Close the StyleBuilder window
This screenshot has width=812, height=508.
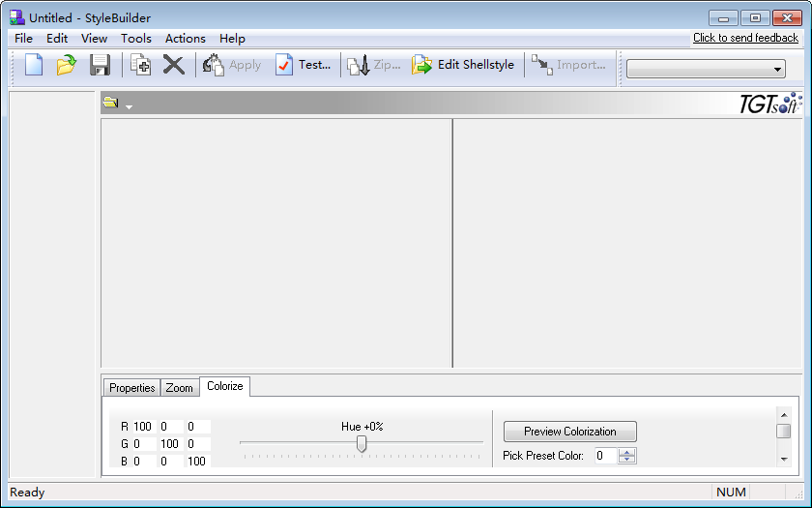pos(787,18)
